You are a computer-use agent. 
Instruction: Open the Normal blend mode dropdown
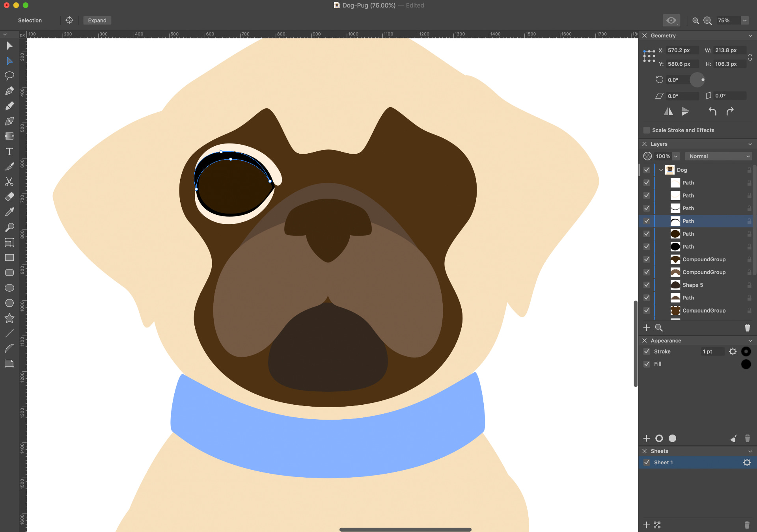pos(718,156)
